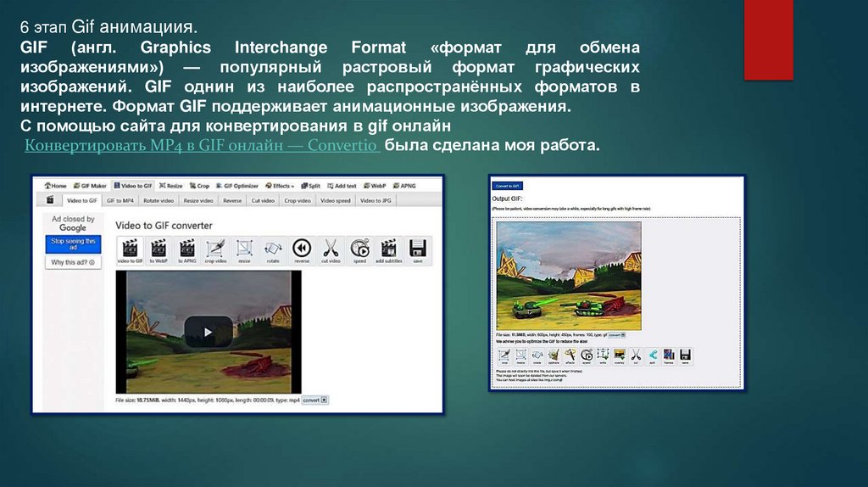
Task: Click the cut scissors tool under Output GIF
Action: pyautogui.click(x=636, y=356)
